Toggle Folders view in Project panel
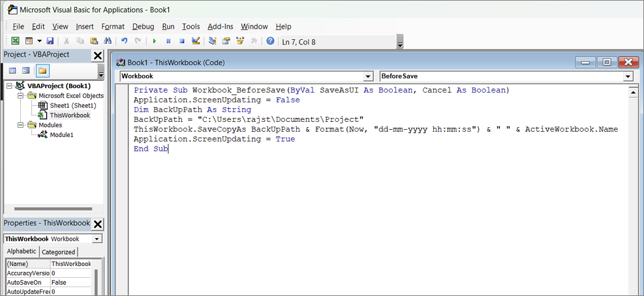Viewport: 644px width, 296px height. coord(42,70)
